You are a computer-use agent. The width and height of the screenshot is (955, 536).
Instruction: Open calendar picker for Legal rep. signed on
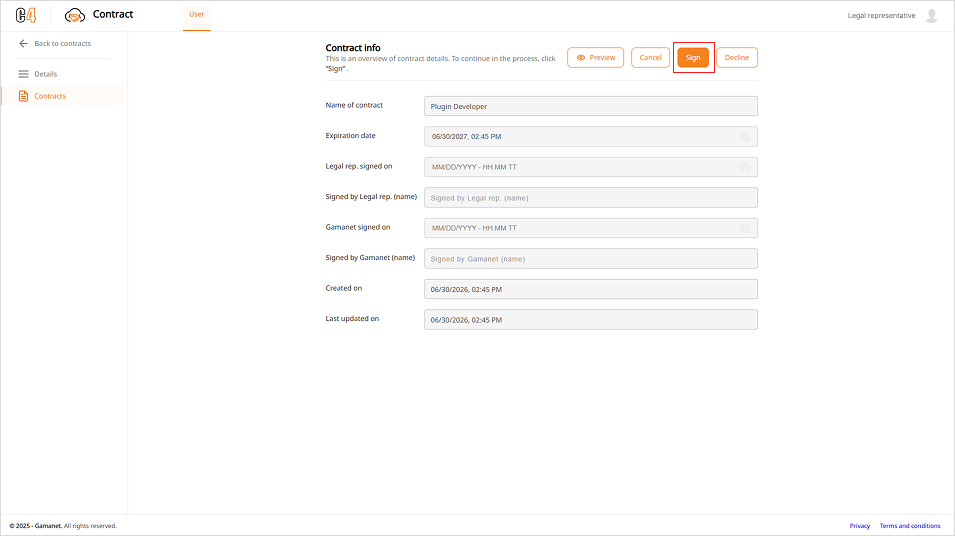744,167
